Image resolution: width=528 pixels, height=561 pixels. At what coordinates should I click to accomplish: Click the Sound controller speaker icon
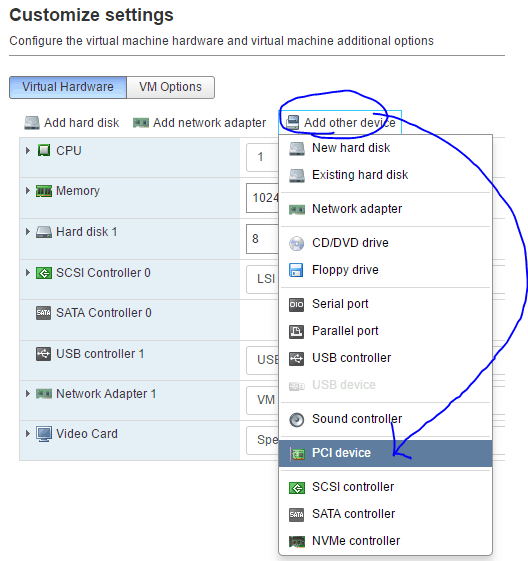297,419
